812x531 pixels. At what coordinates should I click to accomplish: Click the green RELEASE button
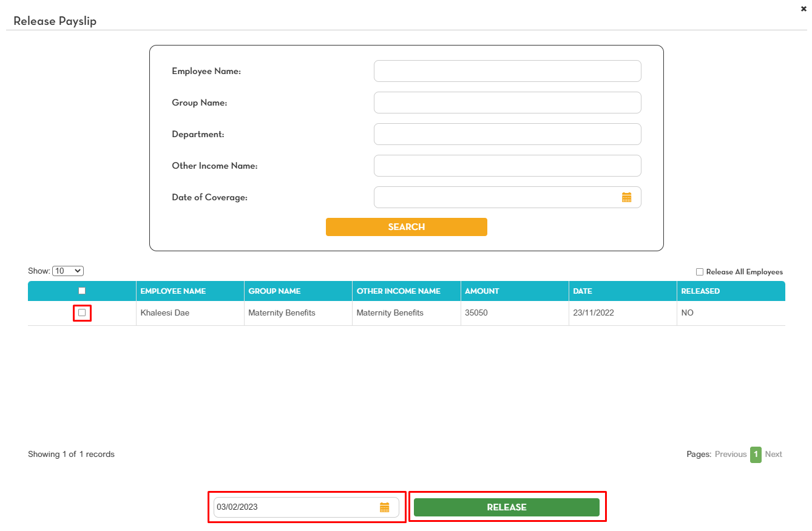click(507, 507)
